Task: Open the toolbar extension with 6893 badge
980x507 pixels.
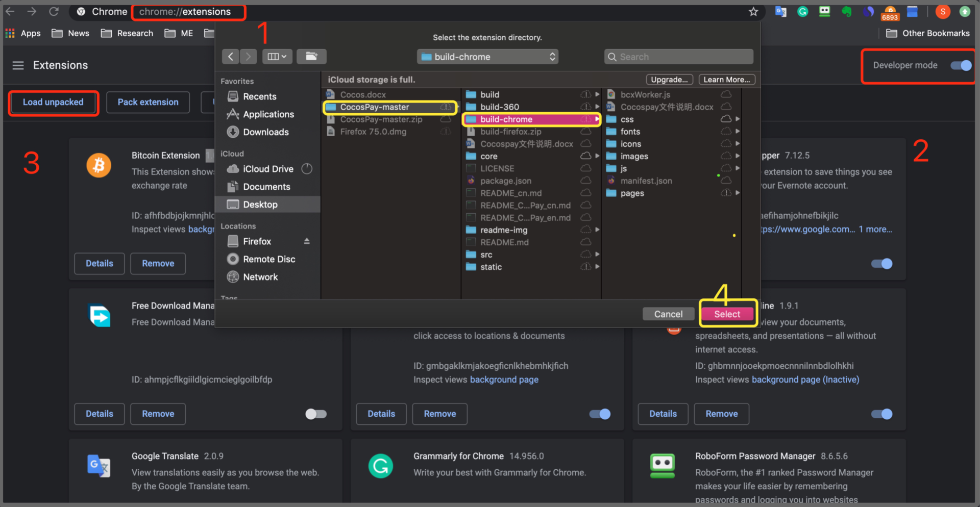Action: [x=890, y=13]
